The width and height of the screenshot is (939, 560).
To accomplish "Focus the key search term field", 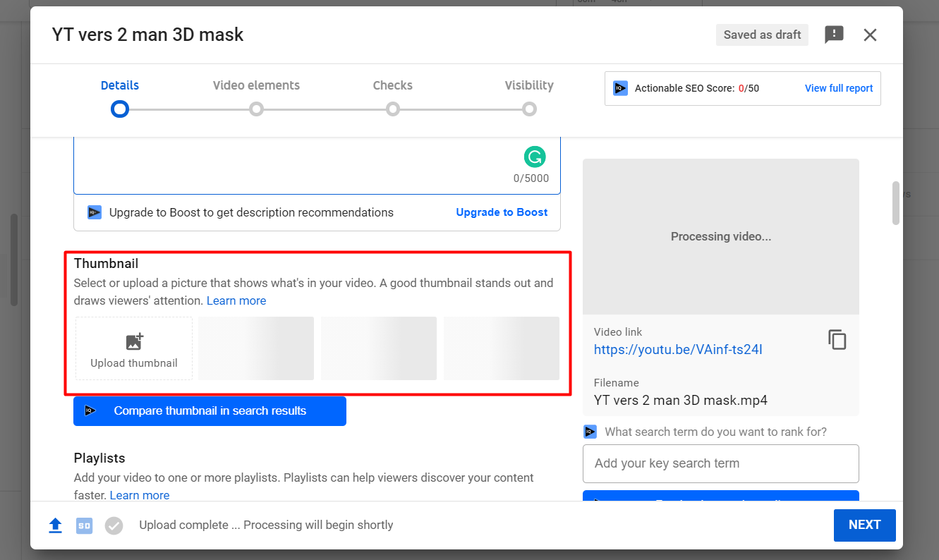I will point(720,463).
